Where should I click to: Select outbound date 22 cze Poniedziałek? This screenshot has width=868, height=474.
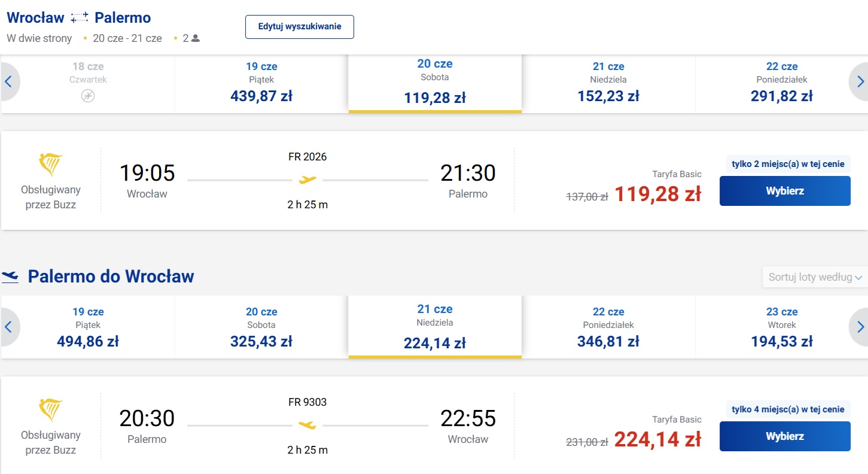pos(782,83)
